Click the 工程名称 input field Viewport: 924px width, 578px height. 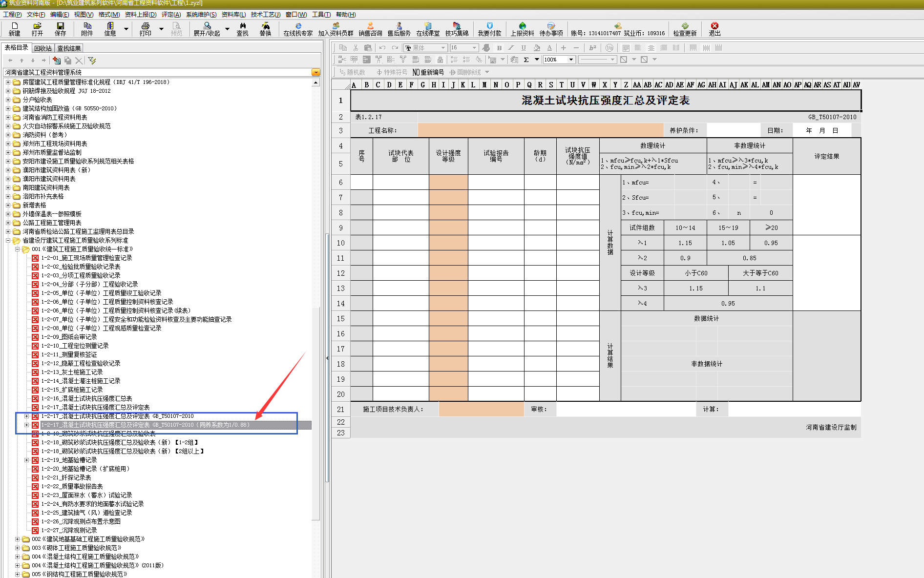[x=541, y=130]
